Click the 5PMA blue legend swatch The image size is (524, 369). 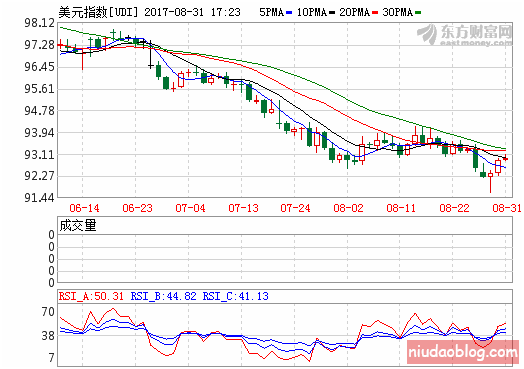tap(289, 13)
